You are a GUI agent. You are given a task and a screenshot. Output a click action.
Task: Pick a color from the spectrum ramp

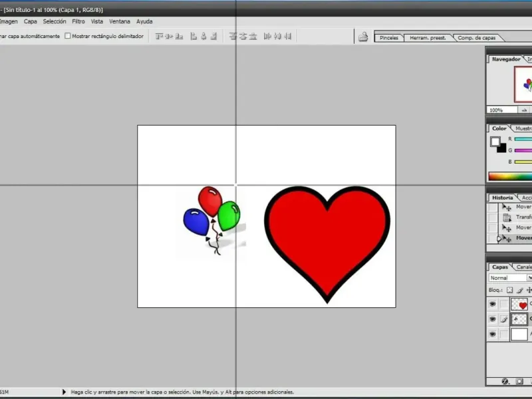(510, 176)
